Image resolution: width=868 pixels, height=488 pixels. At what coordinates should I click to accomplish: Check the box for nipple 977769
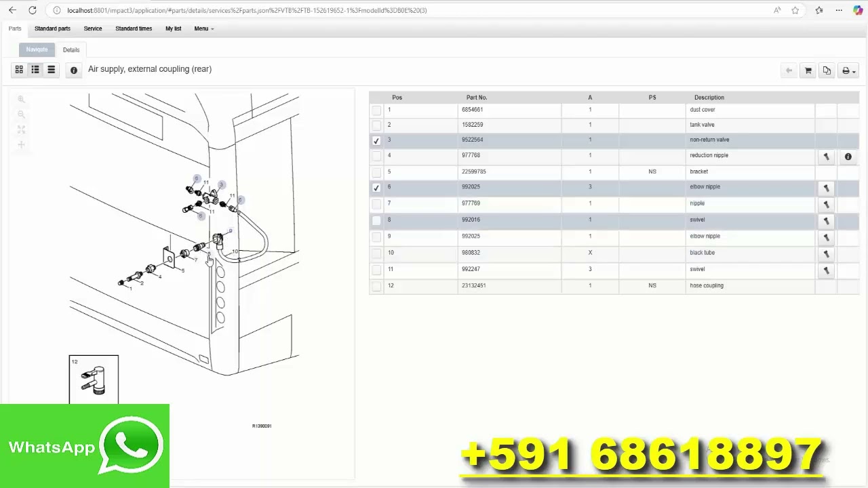tap(376, 204)
